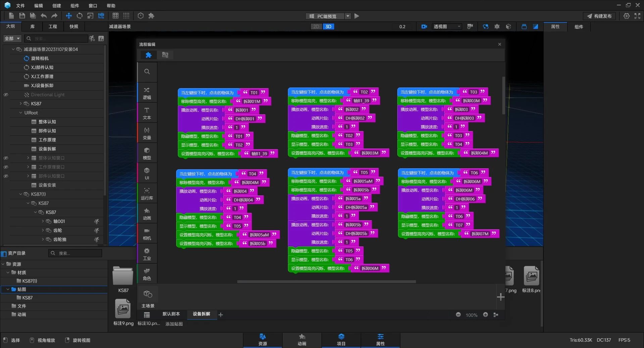Open the 模型 block category
This screenshot has width=644, height=348.
[x=147, y=153]
